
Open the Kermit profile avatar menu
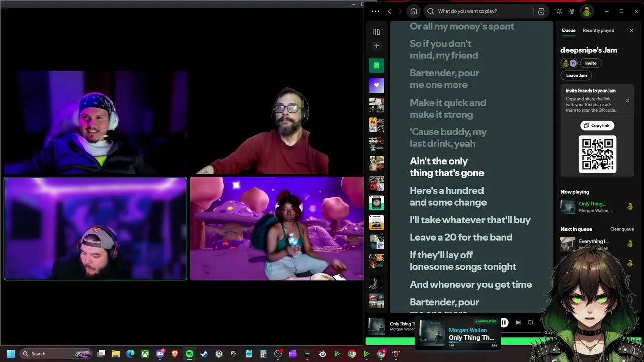point(586,11)
